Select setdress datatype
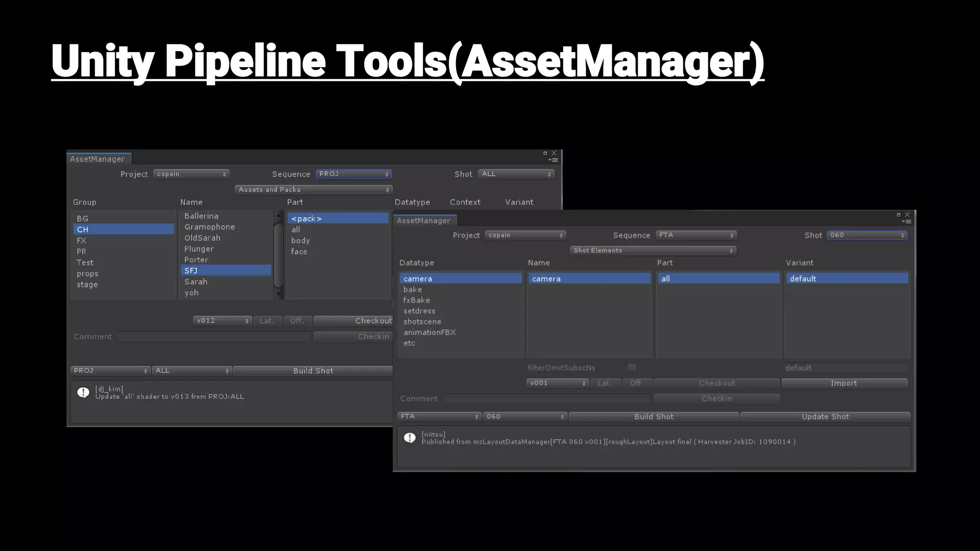 [461, 311]
